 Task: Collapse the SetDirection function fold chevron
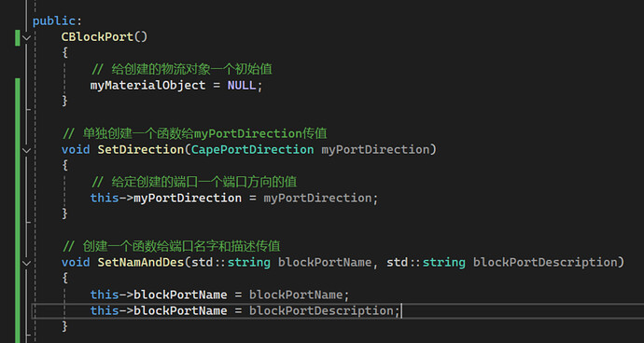click(x=26, y=151)
